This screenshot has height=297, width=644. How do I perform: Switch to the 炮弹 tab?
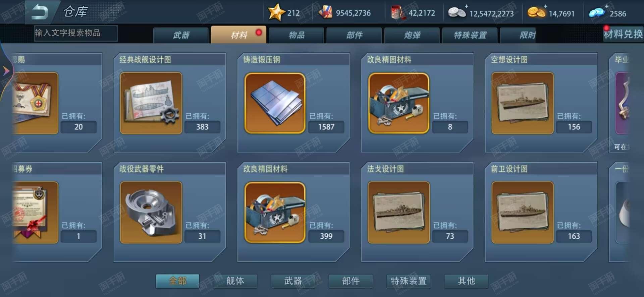(x=412, y=35)
